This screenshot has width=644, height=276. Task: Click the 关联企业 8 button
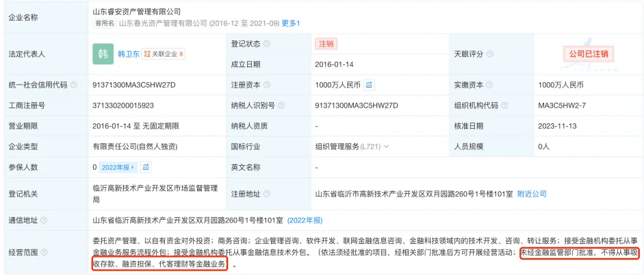pos(164,53)
